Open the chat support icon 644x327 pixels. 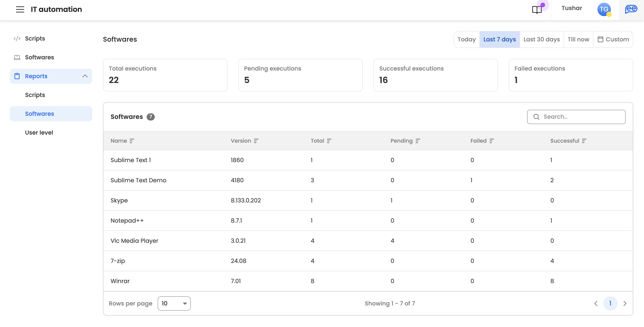pos(631,9)
